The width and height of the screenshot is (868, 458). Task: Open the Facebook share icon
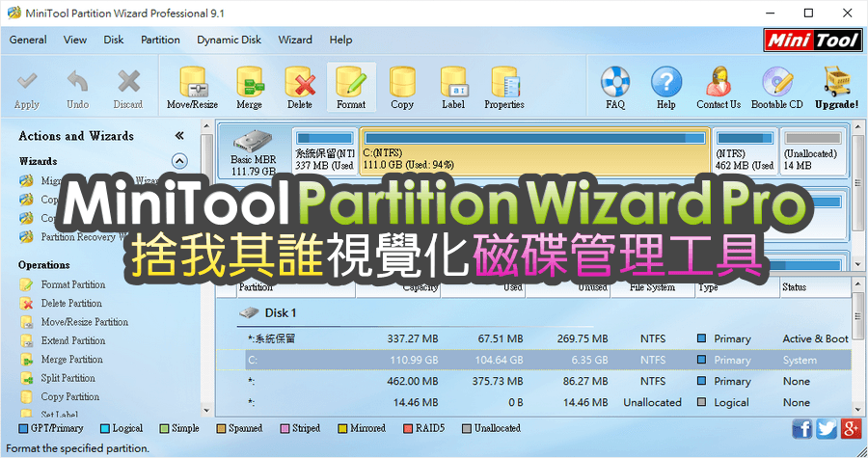pyautogui.click(x=802, y=429)
